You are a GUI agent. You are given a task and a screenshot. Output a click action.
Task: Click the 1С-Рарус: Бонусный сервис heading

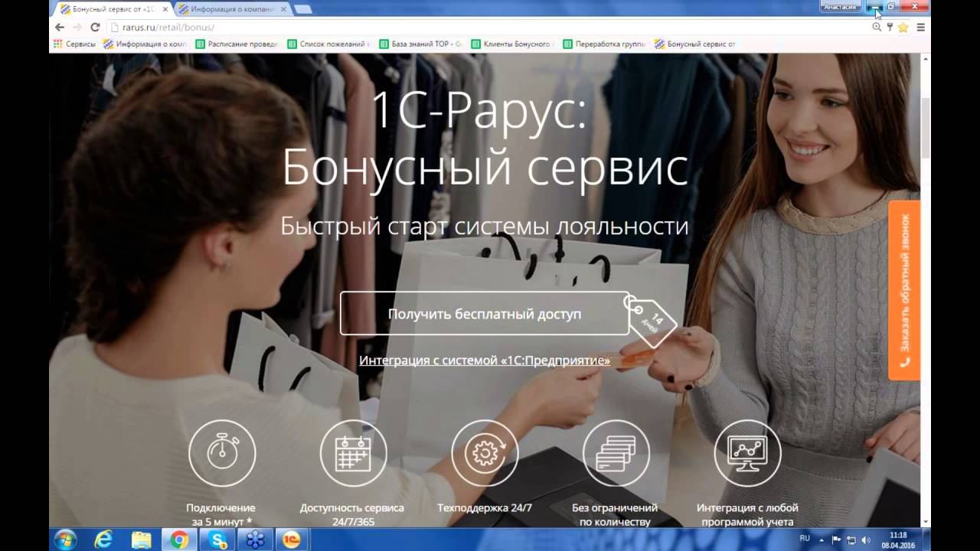coord(485,139)
